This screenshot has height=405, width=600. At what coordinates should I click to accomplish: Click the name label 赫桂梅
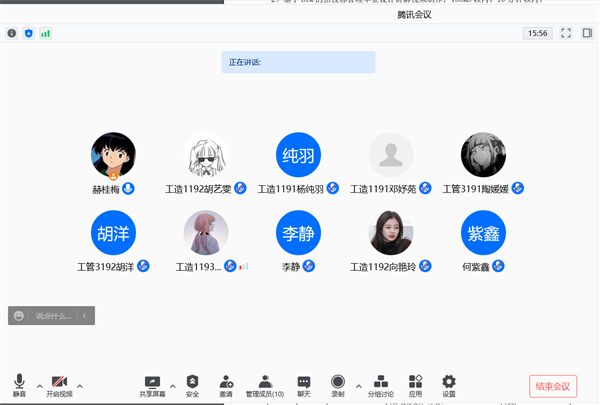tap(106, 189)
